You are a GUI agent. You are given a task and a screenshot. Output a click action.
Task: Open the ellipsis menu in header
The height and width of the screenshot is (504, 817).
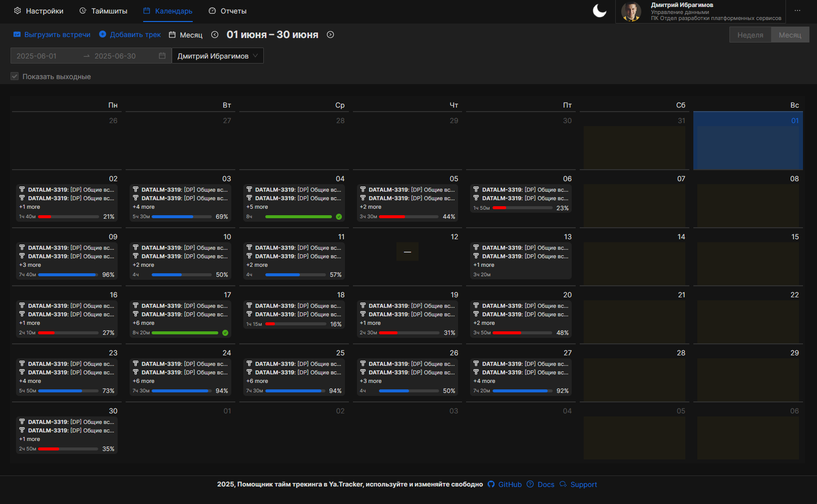pos(797,11)
